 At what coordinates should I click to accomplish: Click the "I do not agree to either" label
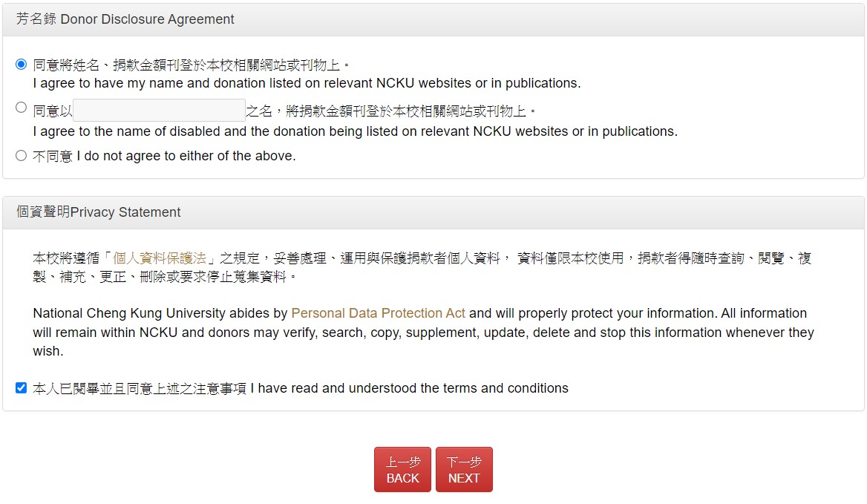click(186, 156)
